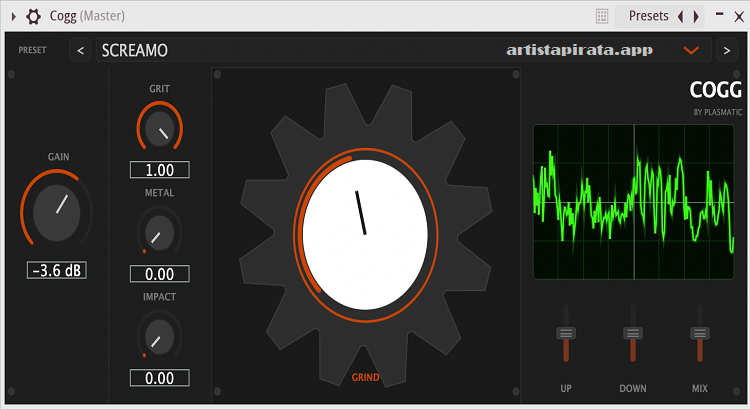Click the large white GRIND knob
750x410 pixels.
click(x=365, y=234)
